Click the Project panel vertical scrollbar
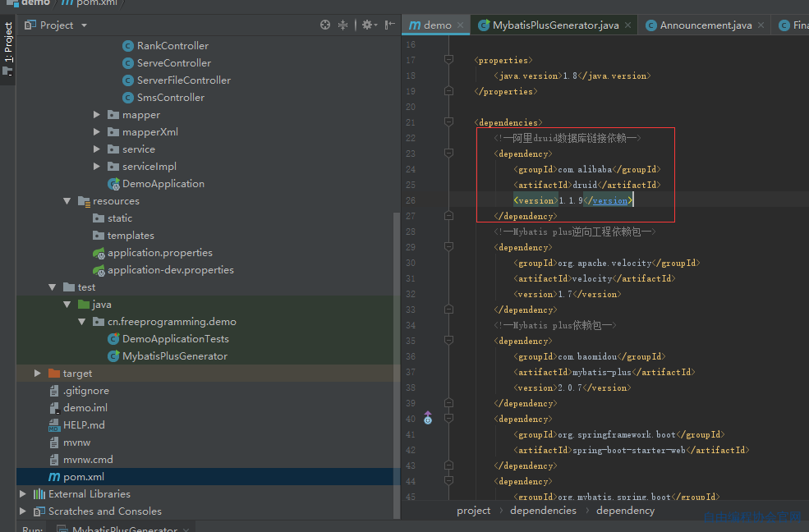The image size is (809, 532). [x=397, y=365]
